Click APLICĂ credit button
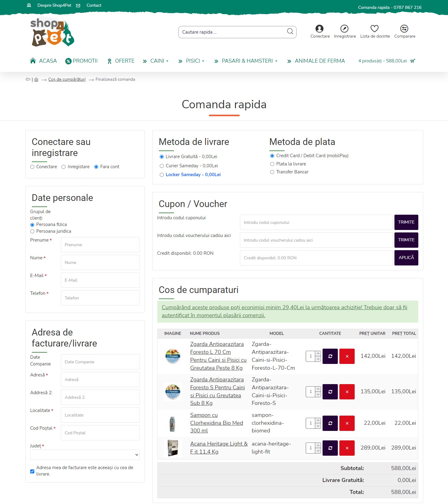The image size is (448, 504). point(406,258)
